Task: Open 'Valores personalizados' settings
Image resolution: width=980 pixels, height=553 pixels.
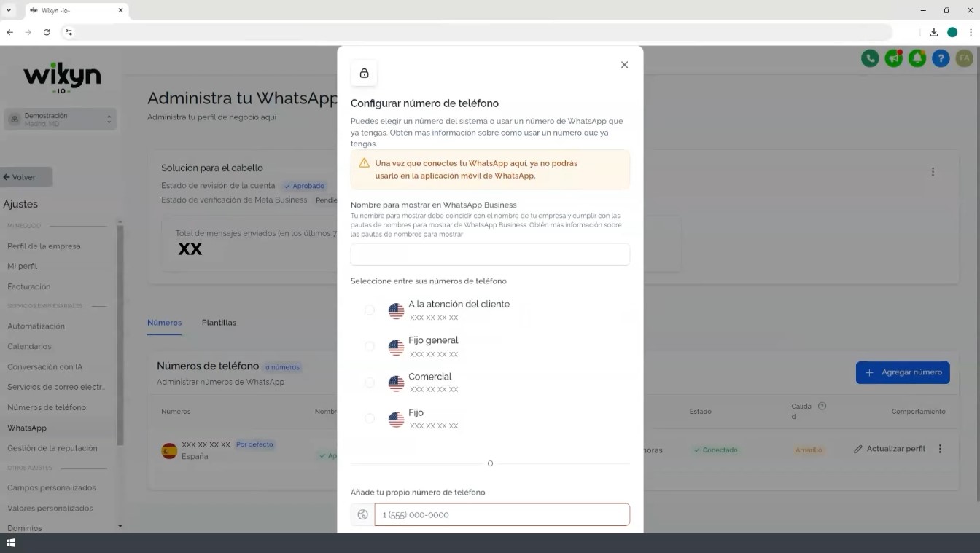Action: tap(50, 509)
